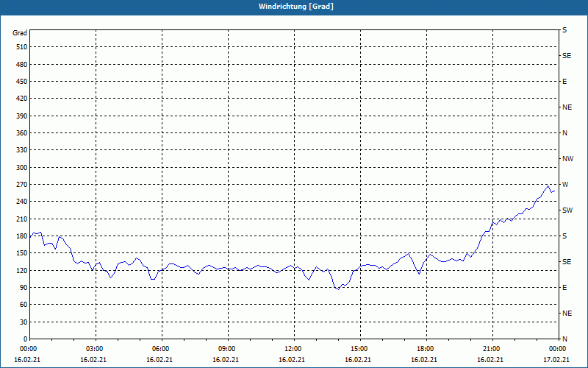
Task: Click the NW compass label
Action: (567, 159)
